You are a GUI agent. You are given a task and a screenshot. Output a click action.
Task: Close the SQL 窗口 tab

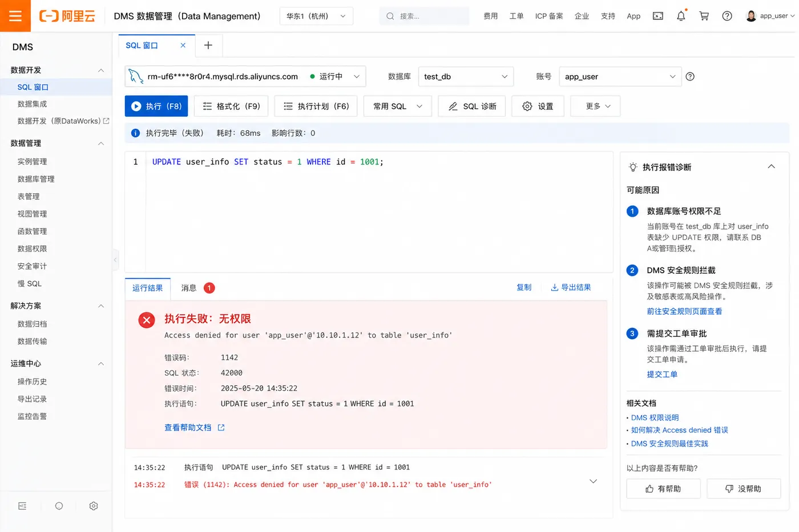183,45
